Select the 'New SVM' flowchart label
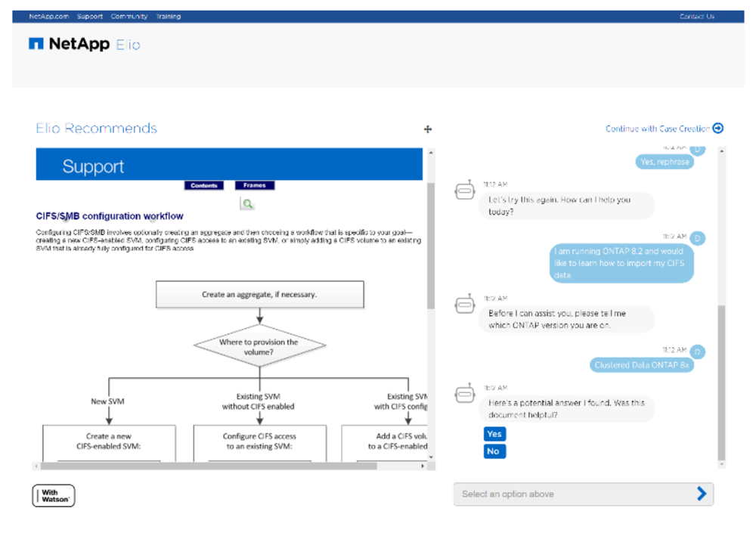The height and width of the screenshot is (539, 756). [107, 401]
